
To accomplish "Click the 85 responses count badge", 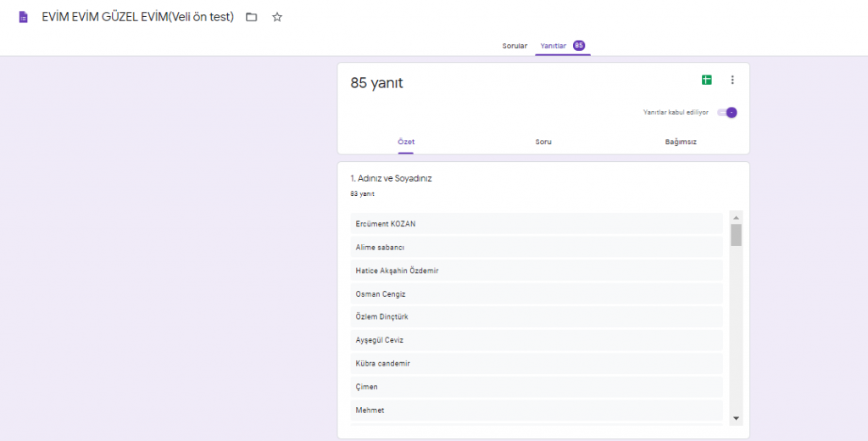I will click(579, 46).
